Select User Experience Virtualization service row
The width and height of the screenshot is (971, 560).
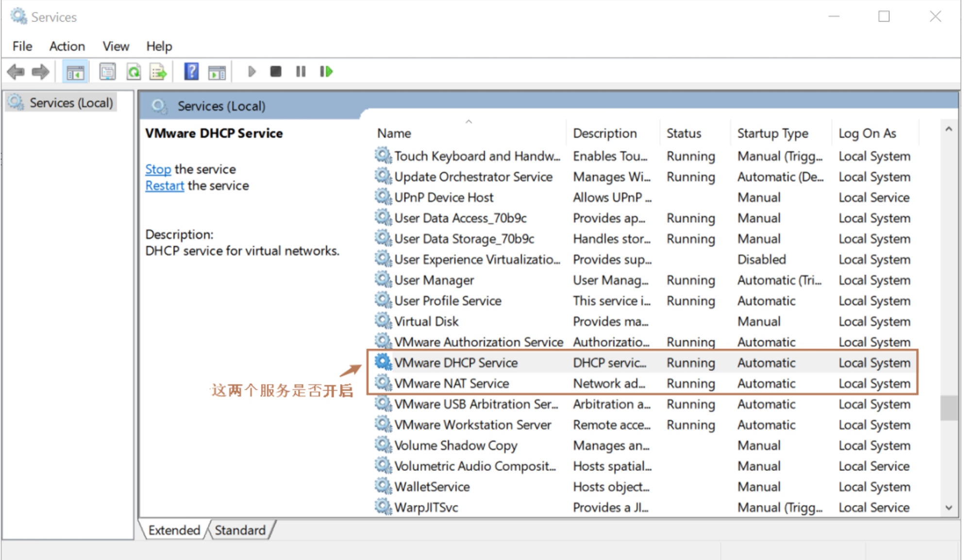tap(643, 259)
